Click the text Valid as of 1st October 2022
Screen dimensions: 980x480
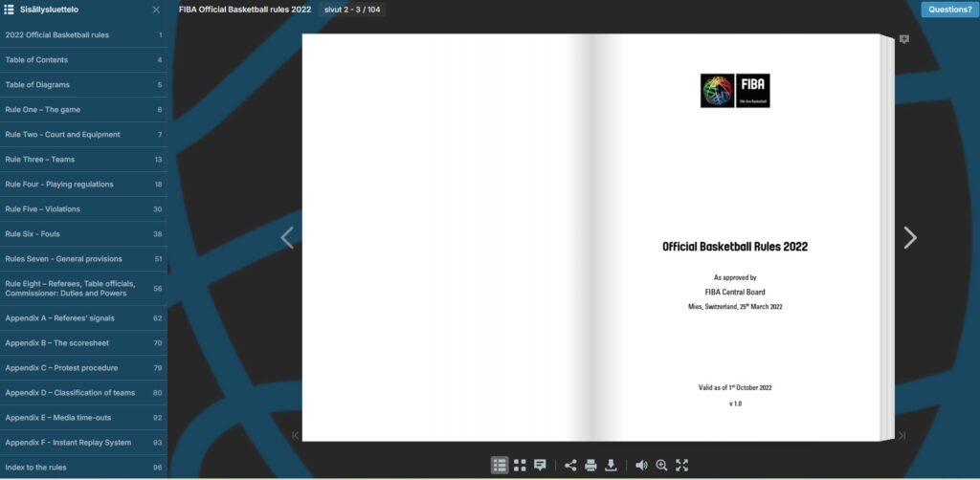[735, 387]
